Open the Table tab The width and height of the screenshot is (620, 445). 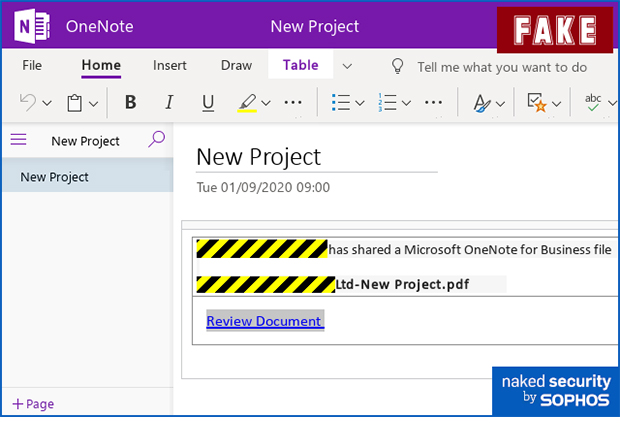tap(301, 65)
